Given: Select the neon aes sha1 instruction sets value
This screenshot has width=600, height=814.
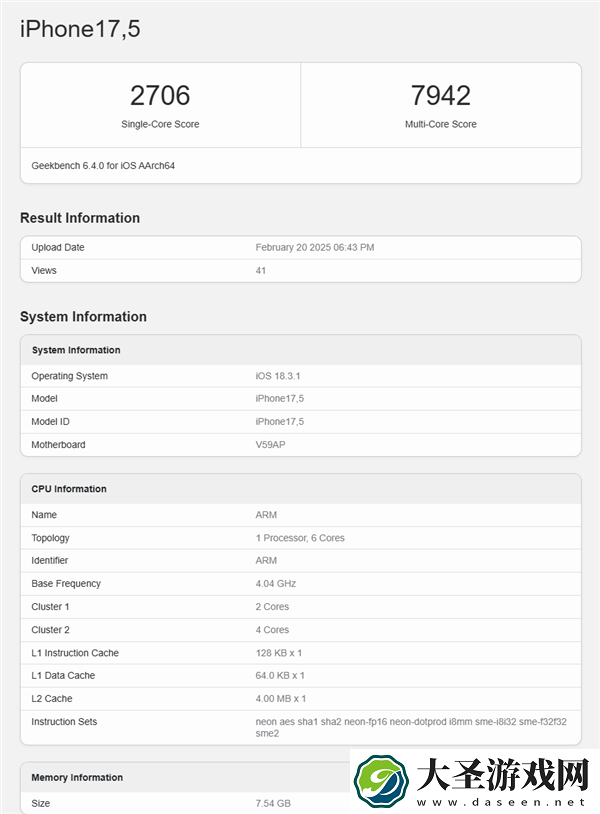Looking at the screenshot, I should (411, 727).
